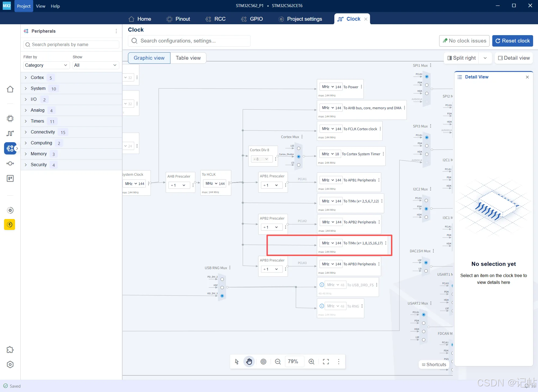The width and height of the screenshot is (538, 392).
Task: Switch to the RCC tab
Action: coord(215,19)
